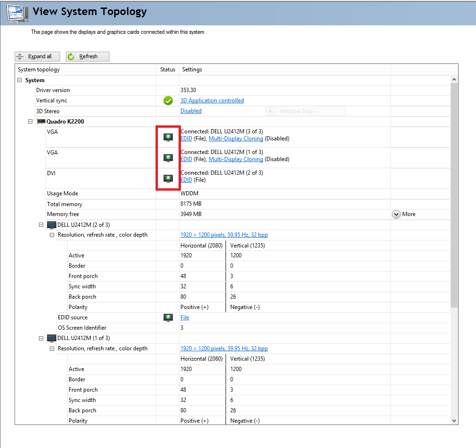Image resolution: width=476 pixels, height=448 pixels.
Task: Click the DELL U2412M (1 of 3) monitor icon
Action: (52, 338)
